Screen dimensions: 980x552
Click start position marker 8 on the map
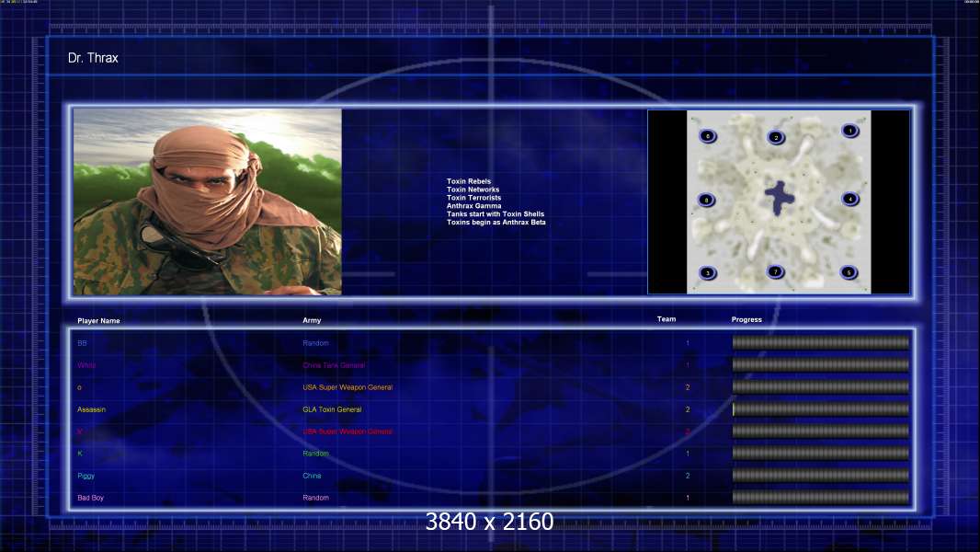706,200
